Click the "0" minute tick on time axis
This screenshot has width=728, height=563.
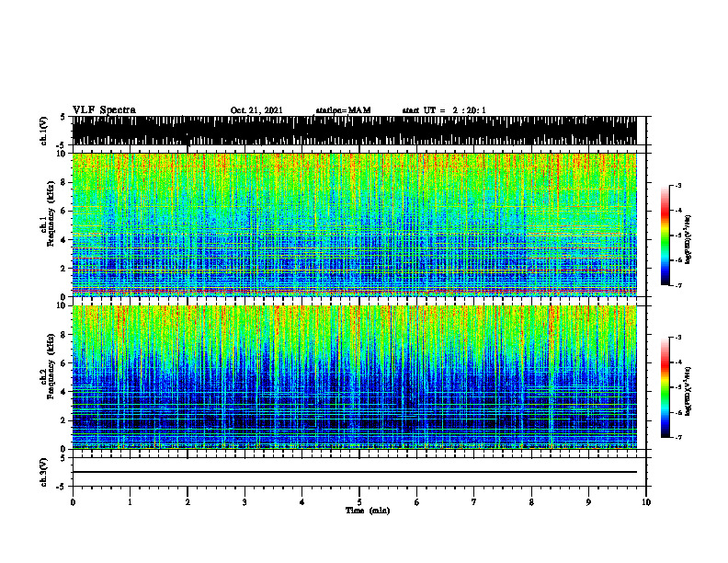(73, 502)
